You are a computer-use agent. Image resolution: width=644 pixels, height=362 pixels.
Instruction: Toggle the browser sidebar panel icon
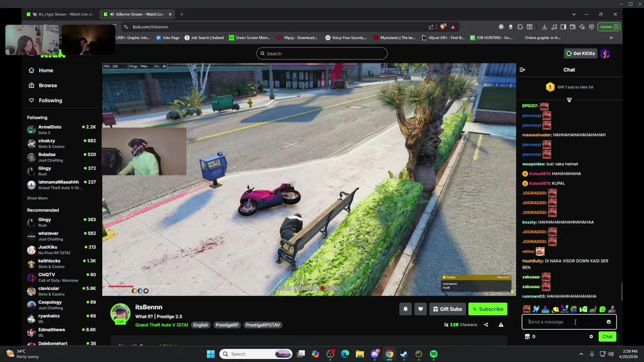563,27
